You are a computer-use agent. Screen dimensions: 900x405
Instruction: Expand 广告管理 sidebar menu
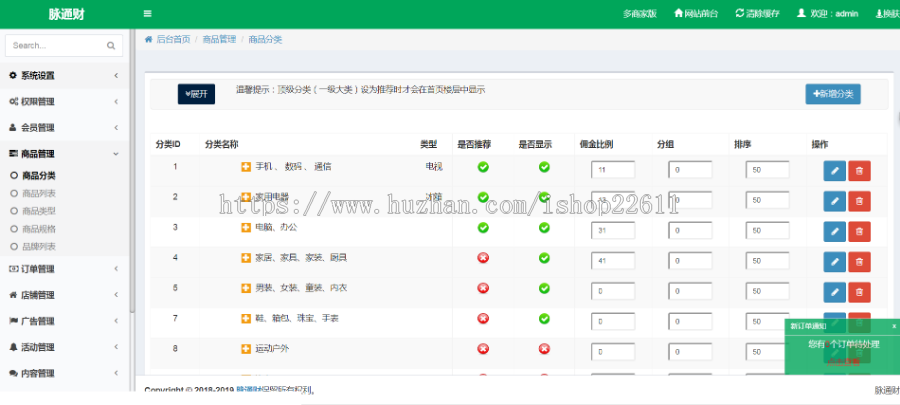[x=65, y=321]
